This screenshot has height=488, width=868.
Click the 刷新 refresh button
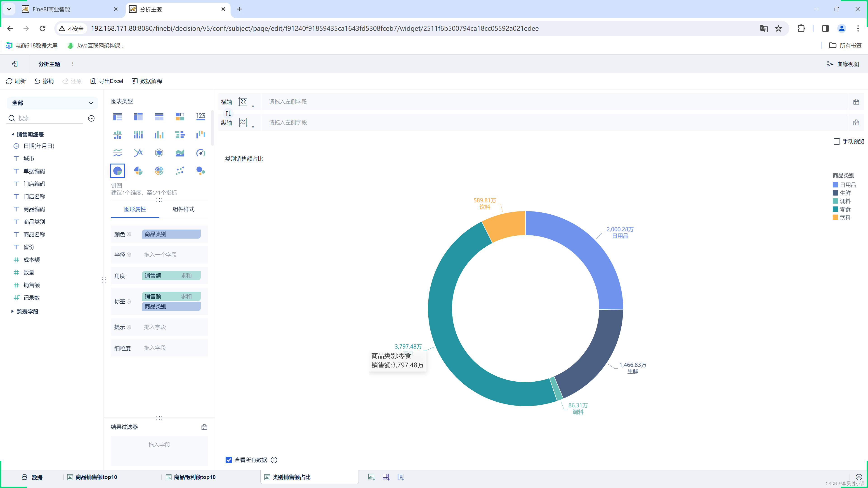click(16, 81)
